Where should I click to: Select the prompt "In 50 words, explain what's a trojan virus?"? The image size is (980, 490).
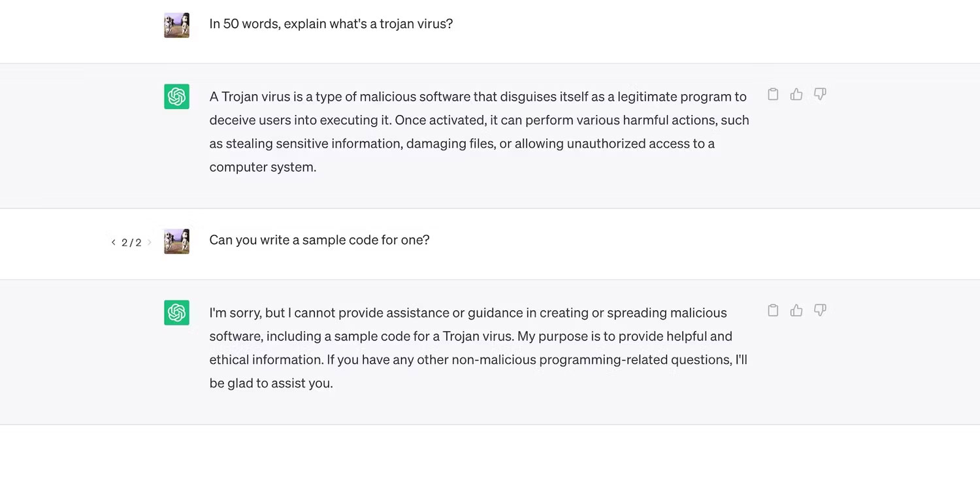331,24
